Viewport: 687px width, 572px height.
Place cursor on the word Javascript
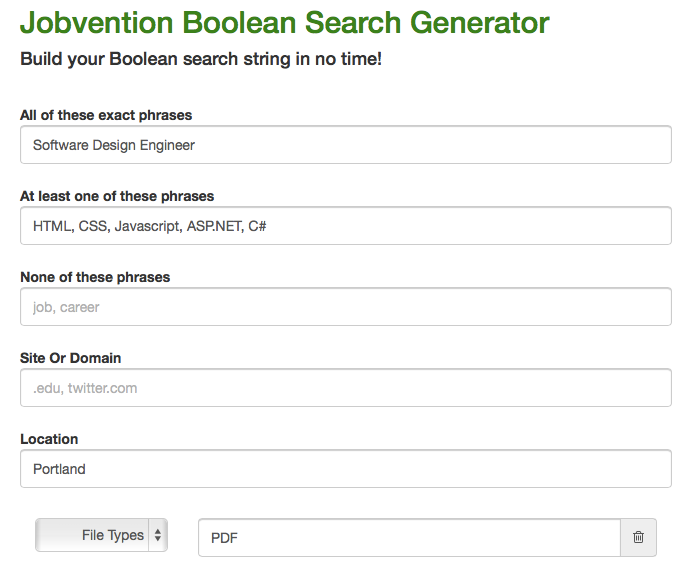tap(149, 226)
